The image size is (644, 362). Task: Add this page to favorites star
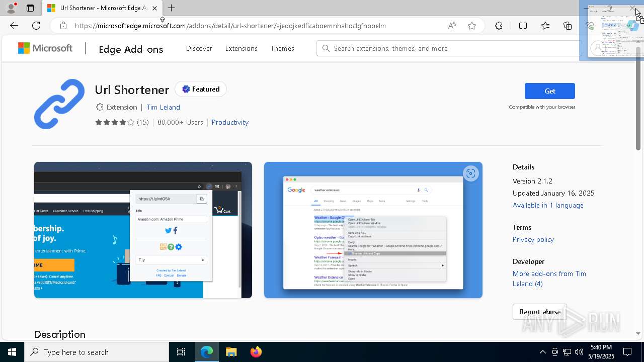[x=472, y=26]
